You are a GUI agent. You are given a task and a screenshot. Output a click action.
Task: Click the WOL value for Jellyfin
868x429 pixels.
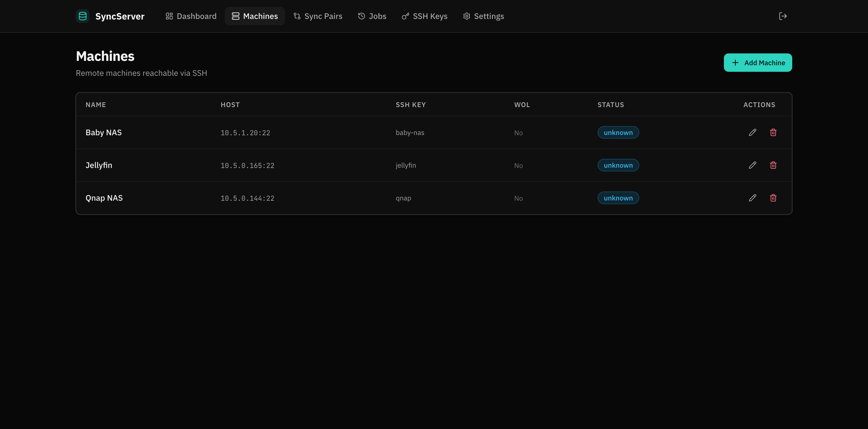tap(518, 165)
